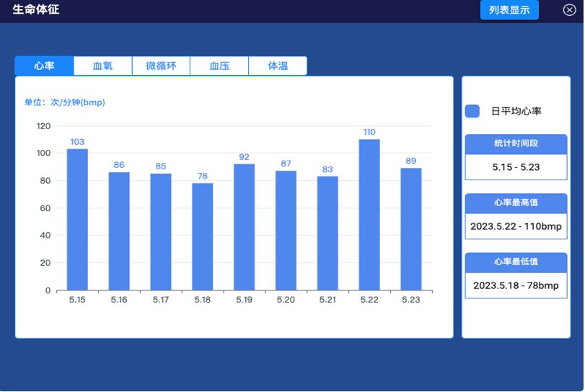Viewport: 585px width, 392px height.
Task: Click the 心率最高值 card value
Action: (516, 226)
